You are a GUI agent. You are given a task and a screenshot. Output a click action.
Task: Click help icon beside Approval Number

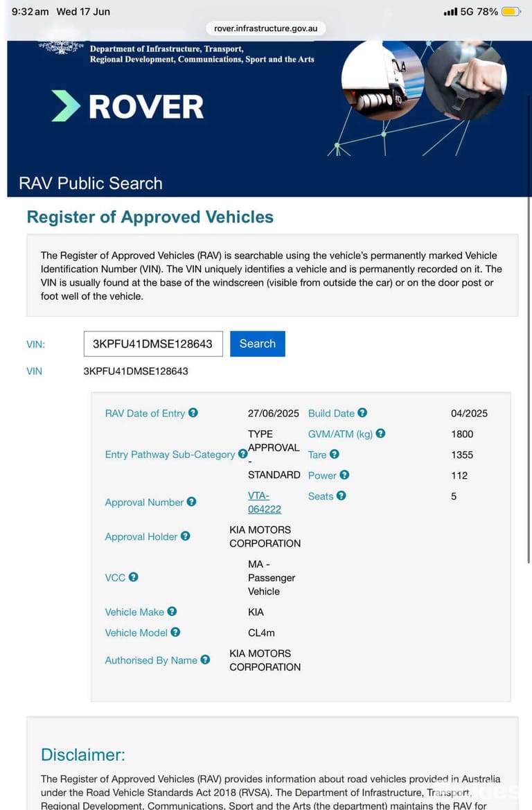pyautogui.click(x=192, y=502)
